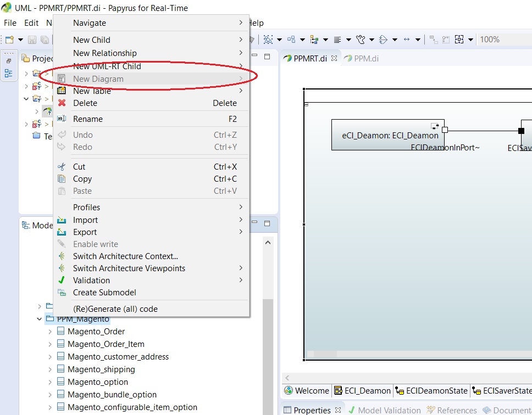The width and height of the screenshot is (532, 415).
Task: Collapse the PPM_Magento package node
Action: click(x=40, y=319)
